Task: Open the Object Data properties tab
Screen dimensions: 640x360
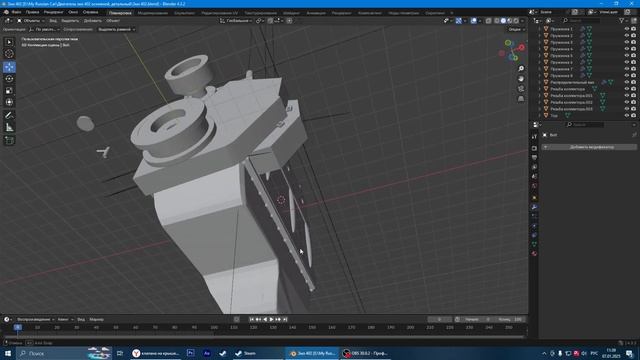Action: [x=534, y=244]
